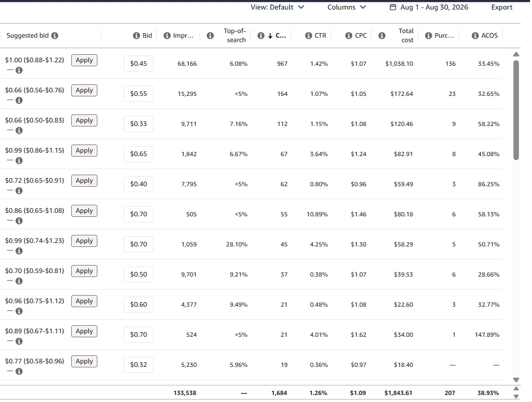Image resolution: width=532 pixels, height=402 pixels.
Task: Click Export
Action: coord(502,7)
